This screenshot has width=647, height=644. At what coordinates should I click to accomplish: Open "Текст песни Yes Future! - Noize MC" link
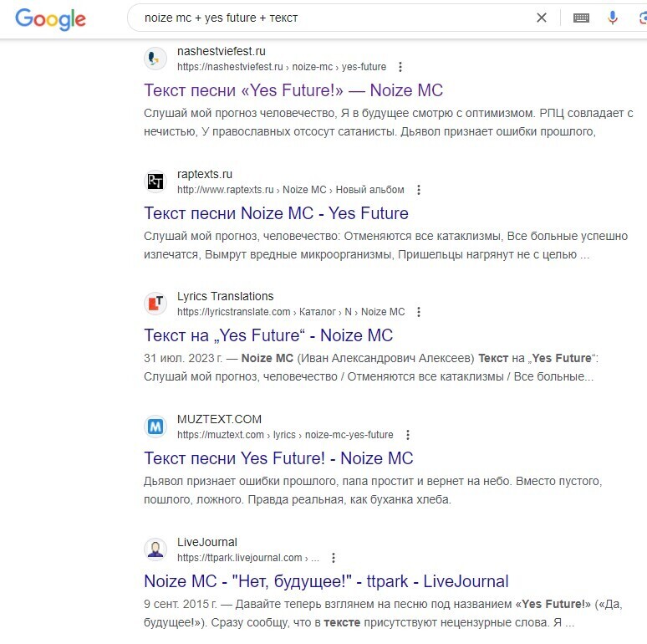click(278, 458)
